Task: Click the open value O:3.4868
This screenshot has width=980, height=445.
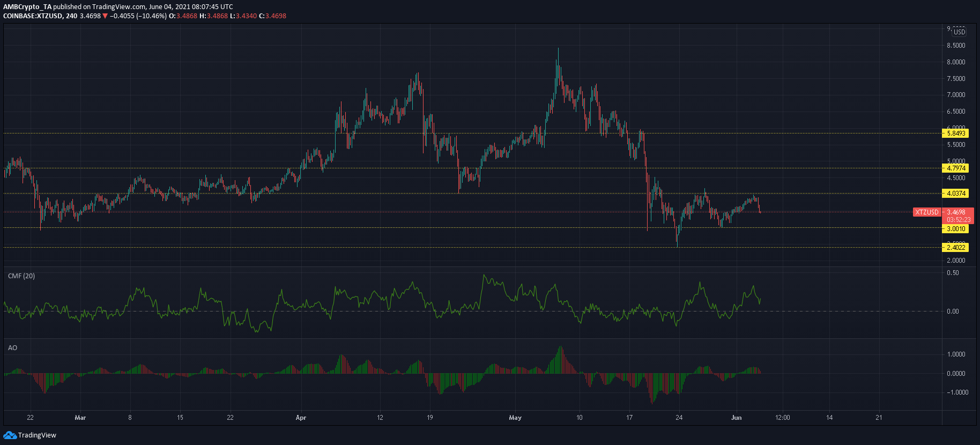Action: pyautogui.click(x=183, y=16)
